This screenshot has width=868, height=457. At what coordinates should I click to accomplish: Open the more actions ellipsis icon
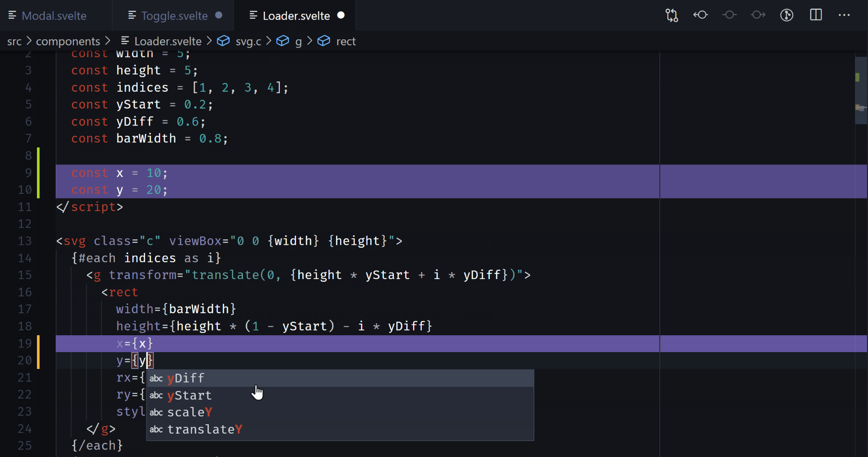[845, 15]
